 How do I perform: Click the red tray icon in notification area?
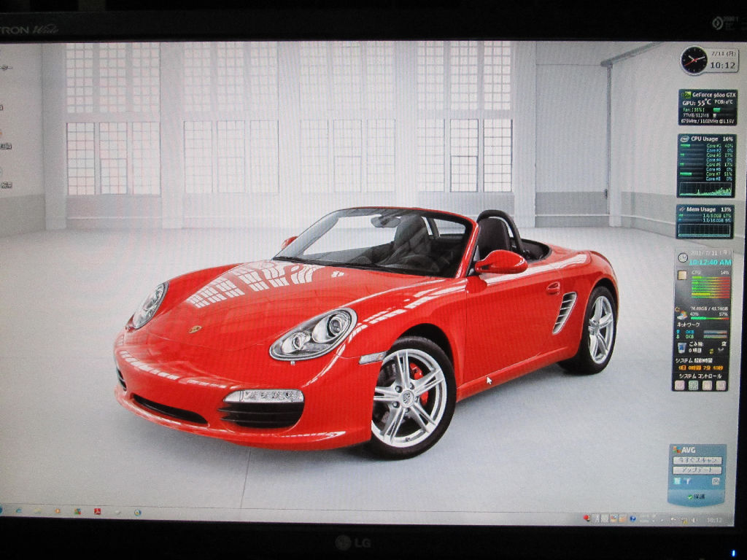587,518
